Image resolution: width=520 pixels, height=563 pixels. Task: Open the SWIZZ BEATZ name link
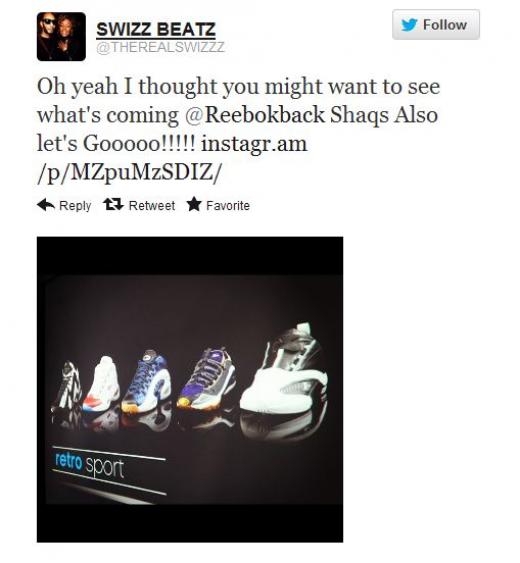coord(156,29)
